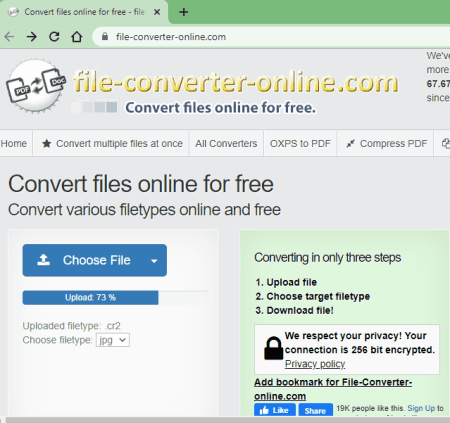Click the star icon beside Convert multiple files

pos(46,144)
